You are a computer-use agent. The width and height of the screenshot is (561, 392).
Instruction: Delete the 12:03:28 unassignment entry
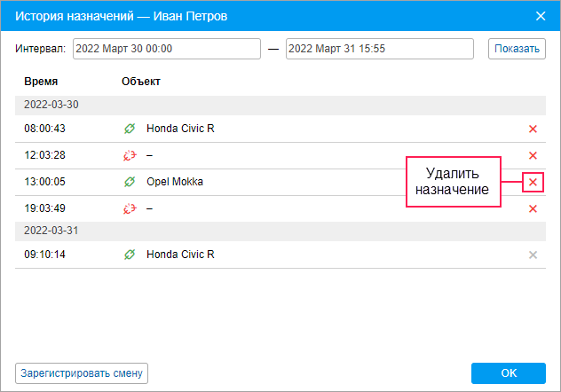coord(533,155)
